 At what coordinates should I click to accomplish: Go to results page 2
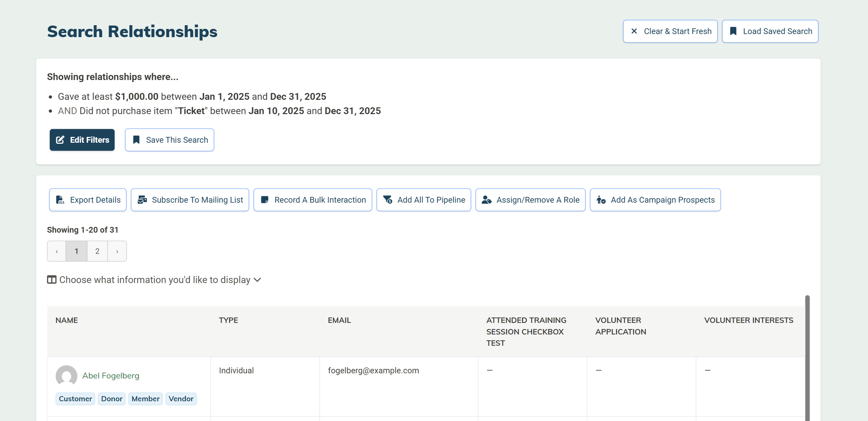pyautogui.click(x=97, y=251)
